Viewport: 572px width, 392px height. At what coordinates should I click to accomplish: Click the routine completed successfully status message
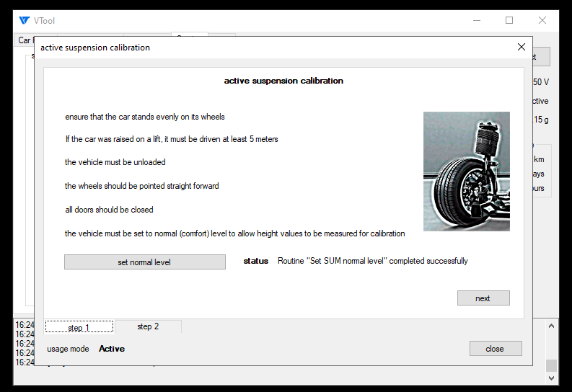tap(372, 261)
